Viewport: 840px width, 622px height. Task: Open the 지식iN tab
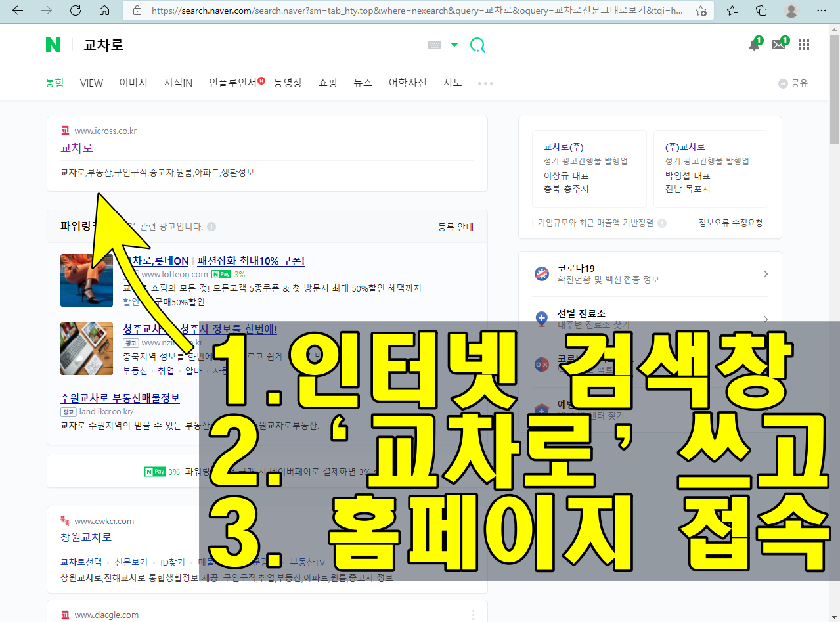click(178, 83)
